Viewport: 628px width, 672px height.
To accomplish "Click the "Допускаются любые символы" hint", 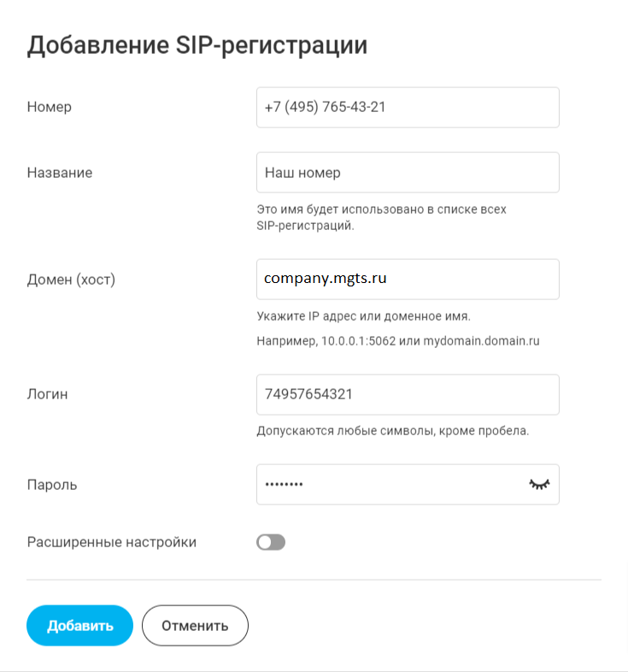I will click(392, 431).
